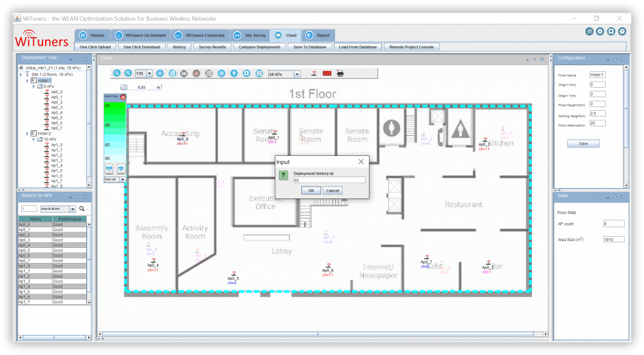Click the blue diamond target toolbar icon
Screen dimensions: 644x355
point(160,73)
